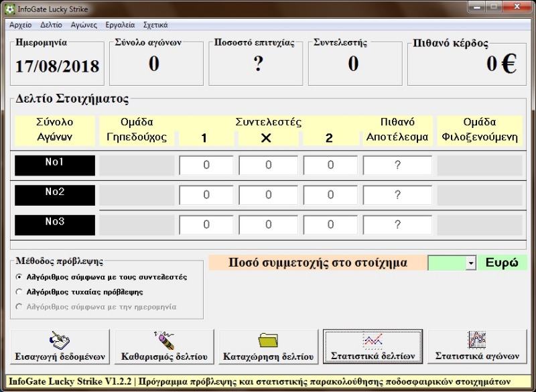The image size is (536, 392).
Task: Click the notepad icon on Εισαγωγή δεδομένων
Action: [56, 340]
